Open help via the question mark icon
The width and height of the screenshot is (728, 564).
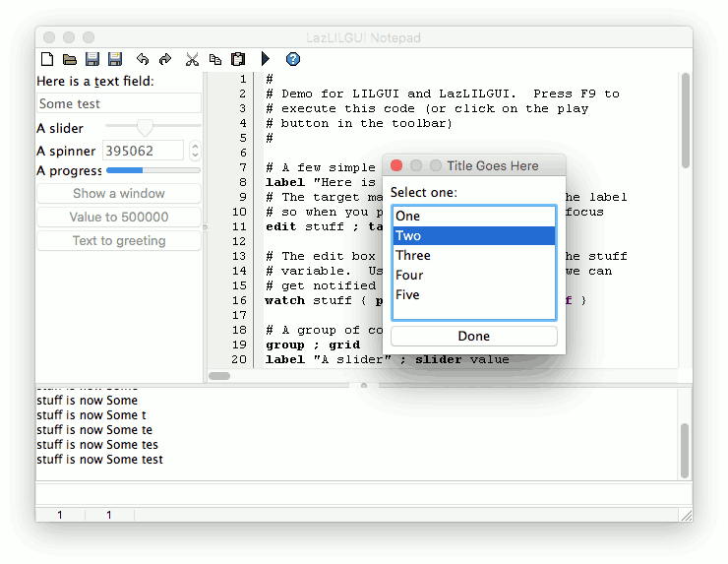pos(292,60)
